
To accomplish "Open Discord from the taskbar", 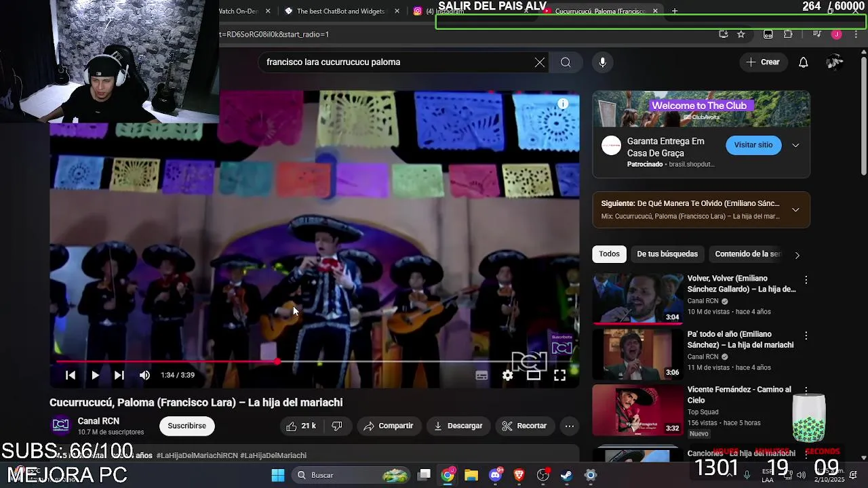I will (x=496, y=475).
